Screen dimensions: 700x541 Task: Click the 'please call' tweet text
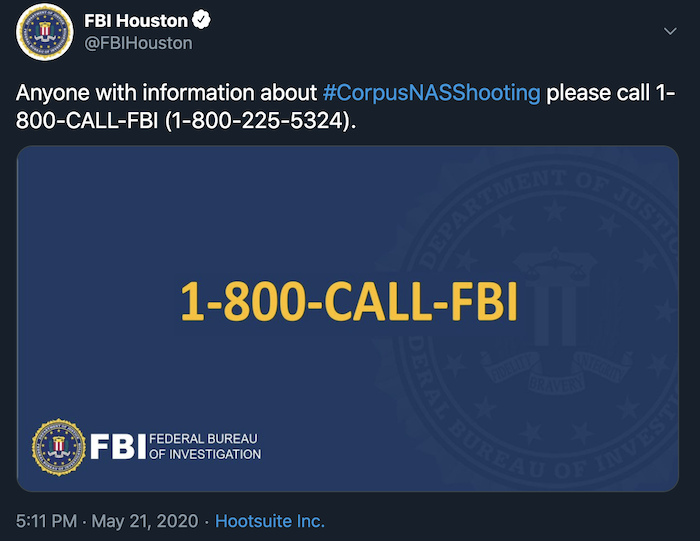pyautogui.click(x=598, y=93)
